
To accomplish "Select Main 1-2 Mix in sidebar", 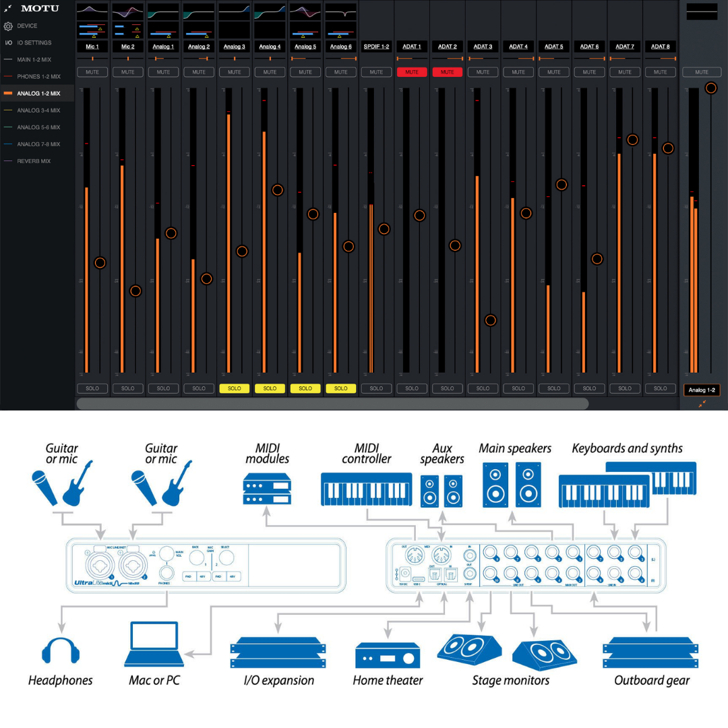I will [x=37, y=59].
